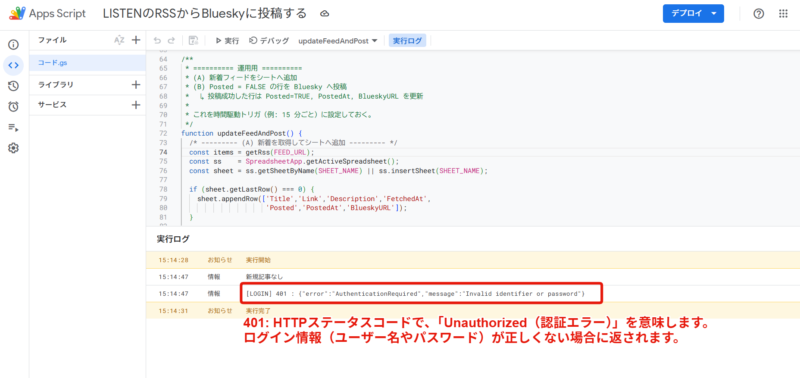This screenshot has width=800, height=378.
Task: Click the 15:14:28 log timestamp
Action: [173, 260]
